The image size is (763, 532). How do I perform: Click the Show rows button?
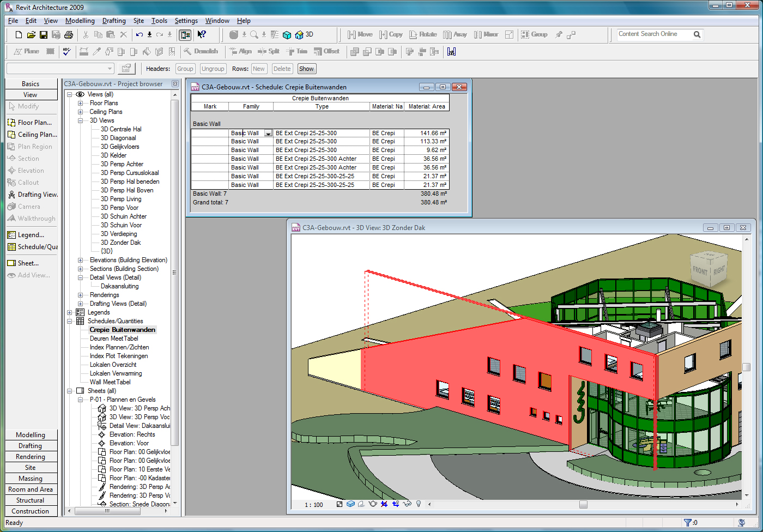[306, 69]
